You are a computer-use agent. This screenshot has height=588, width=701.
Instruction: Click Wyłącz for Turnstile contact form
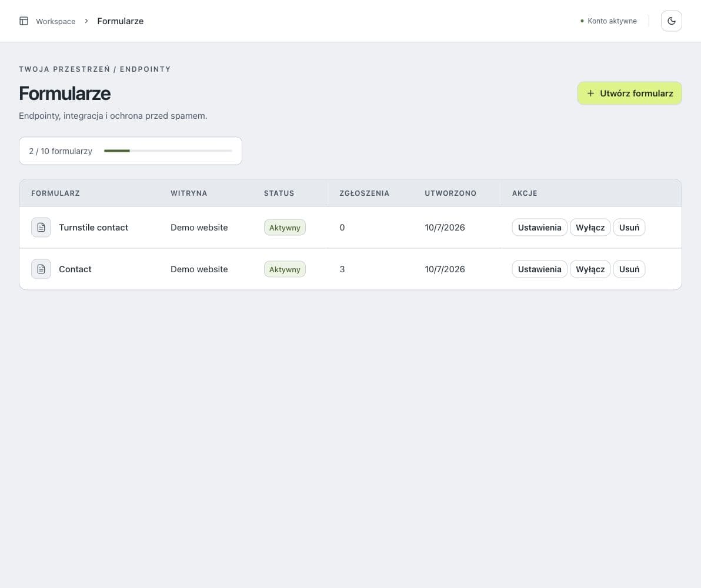click(590, 228)
